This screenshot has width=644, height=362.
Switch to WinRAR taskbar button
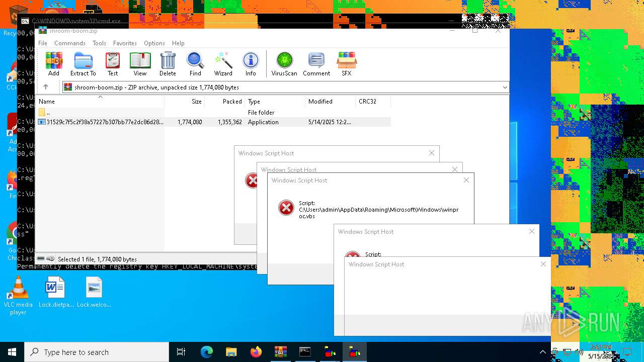click(281, 352)
